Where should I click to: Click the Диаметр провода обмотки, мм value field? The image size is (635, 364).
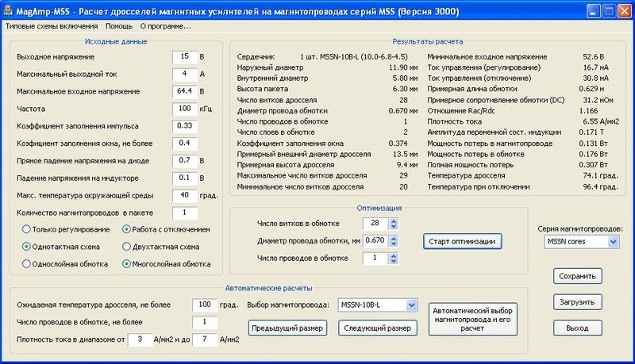point(375,241)
